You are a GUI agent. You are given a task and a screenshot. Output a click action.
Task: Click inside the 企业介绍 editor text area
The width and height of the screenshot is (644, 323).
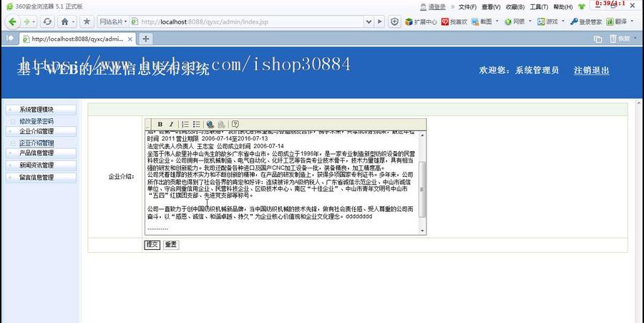click(x=282, y=183)
